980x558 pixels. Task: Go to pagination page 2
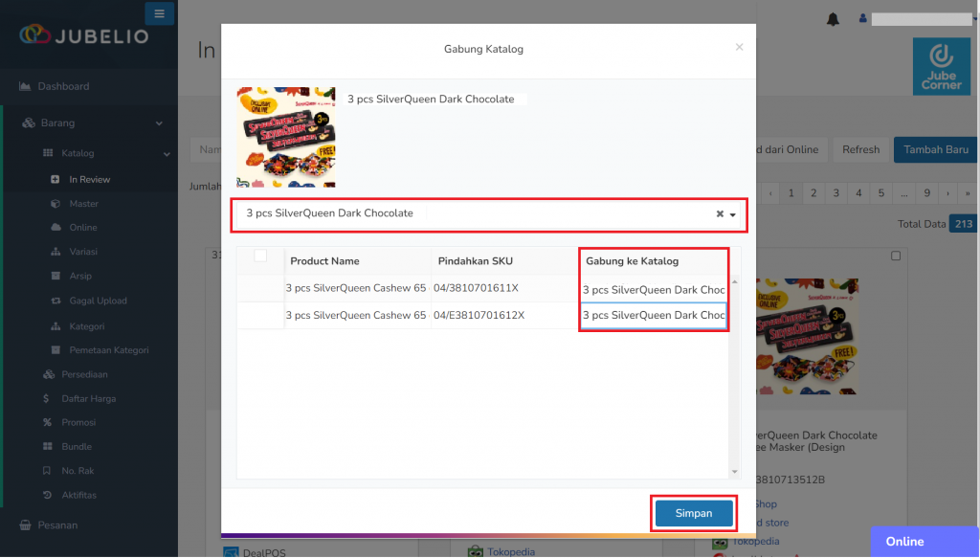813,193
